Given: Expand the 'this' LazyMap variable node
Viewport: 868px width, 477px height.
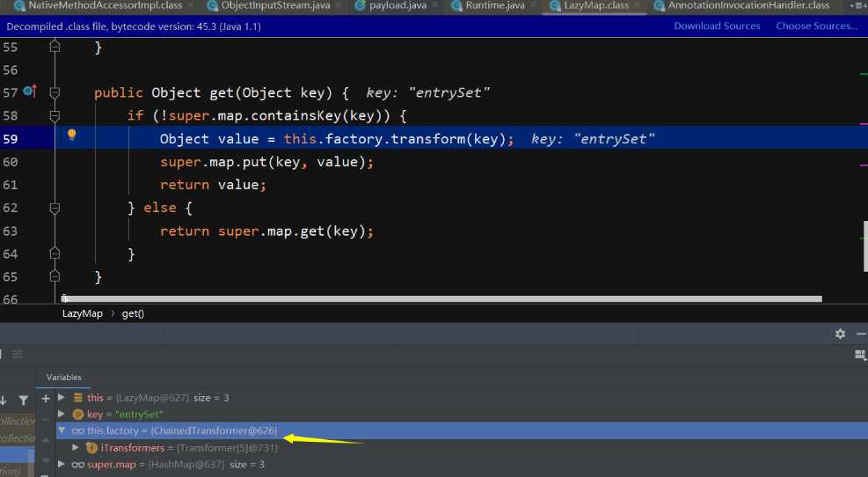Looking at the screenshot, I should (x=62, y=398).
